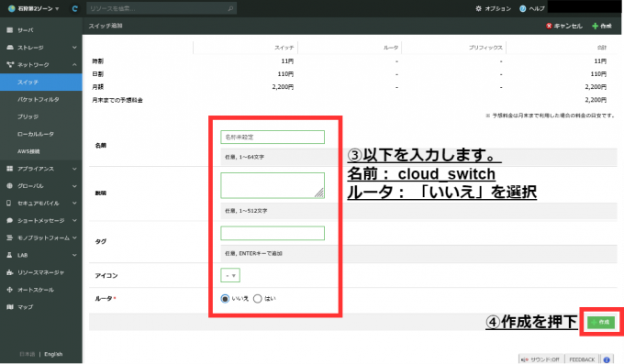Click the server icon in sidebar
Image resolution: width=624 pixels, height=364 pixels.
[10, 30]
